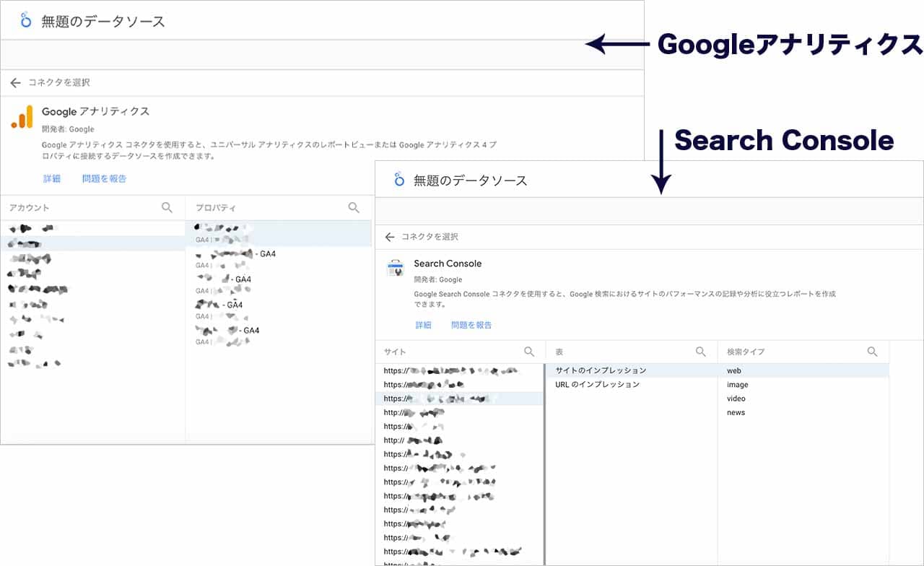Viewport: 924px width, 566px height.
Task: Go back via arrow in Search Console window
Action: pos(390,237)
